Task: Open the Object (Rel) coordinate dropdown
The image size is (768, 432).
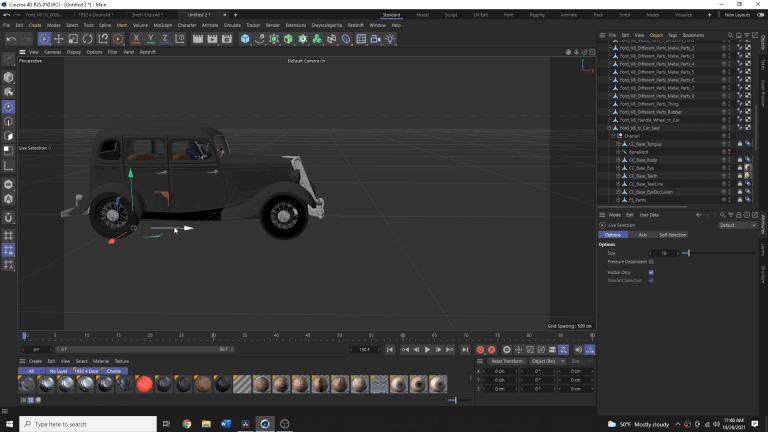Action: [x=546, y=361]
